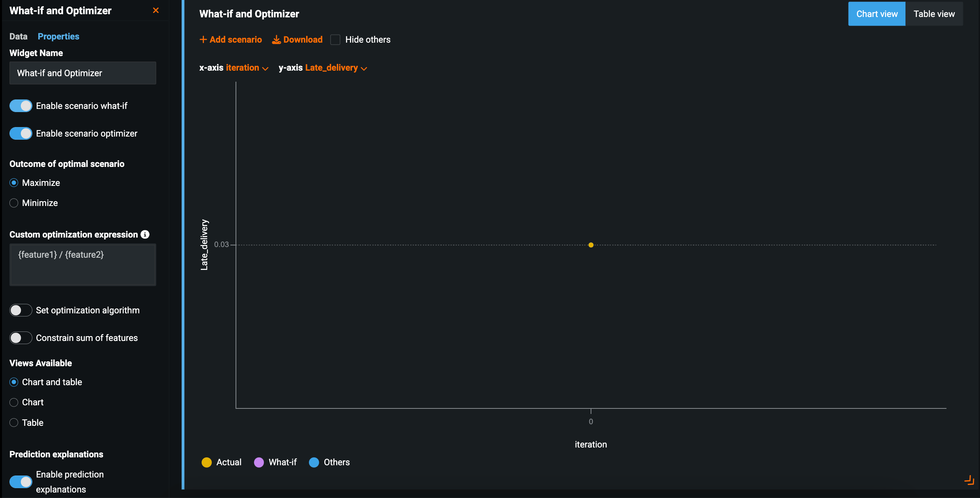Click the purple What-if legend marker
Screen dimensions: 980x498
[259, 462]
